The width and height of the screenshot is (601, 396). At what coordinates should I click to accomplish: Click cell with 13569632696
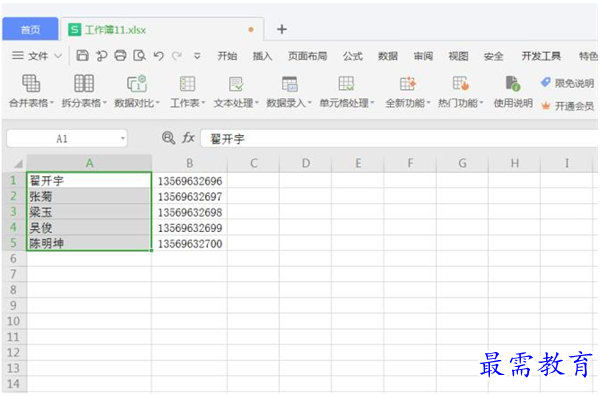point(190,181)
